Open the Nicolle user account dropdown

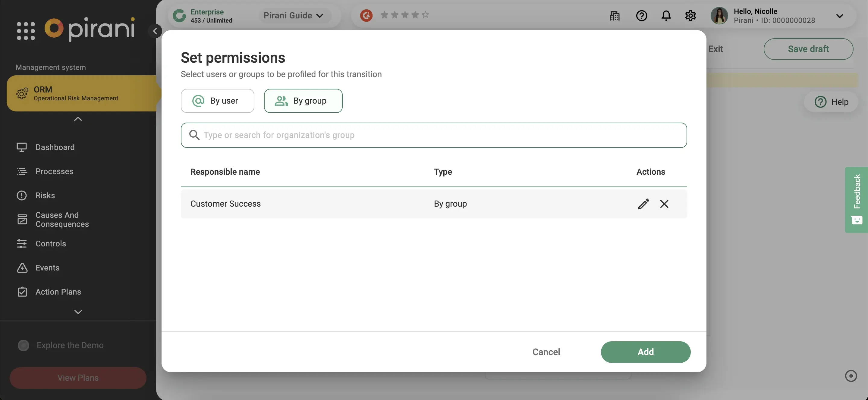point(839,16)
